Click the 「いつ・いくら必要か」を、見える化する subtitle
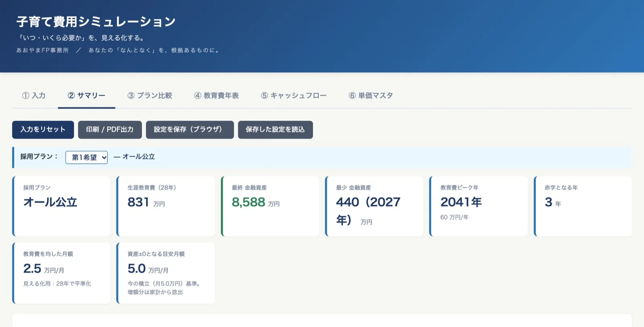644x327 pixels. click(82, 38)
